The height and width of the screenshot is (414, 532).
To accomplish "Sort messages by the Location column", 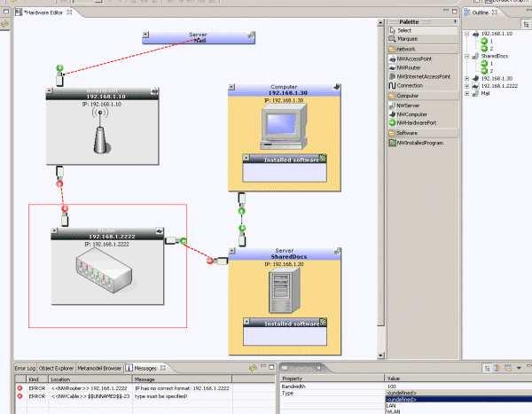I will pyautogui.click(x=90, y=379).
